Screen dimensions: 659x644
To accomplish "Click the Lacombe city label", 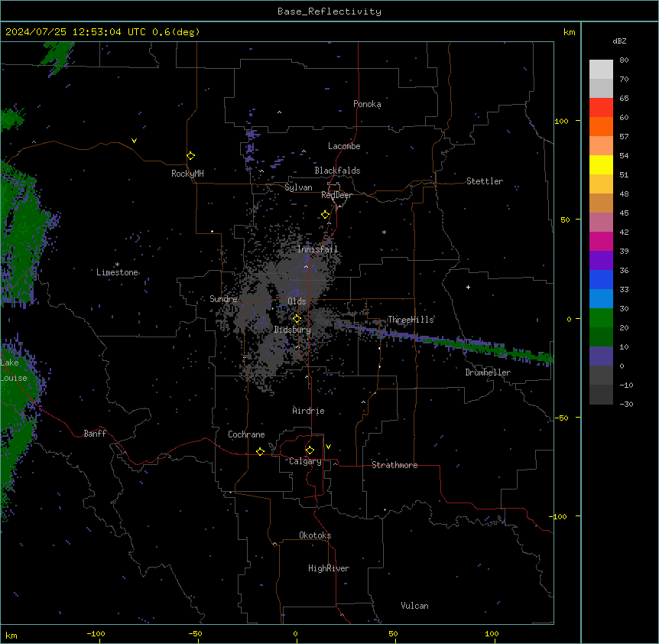I will point(344,146).
